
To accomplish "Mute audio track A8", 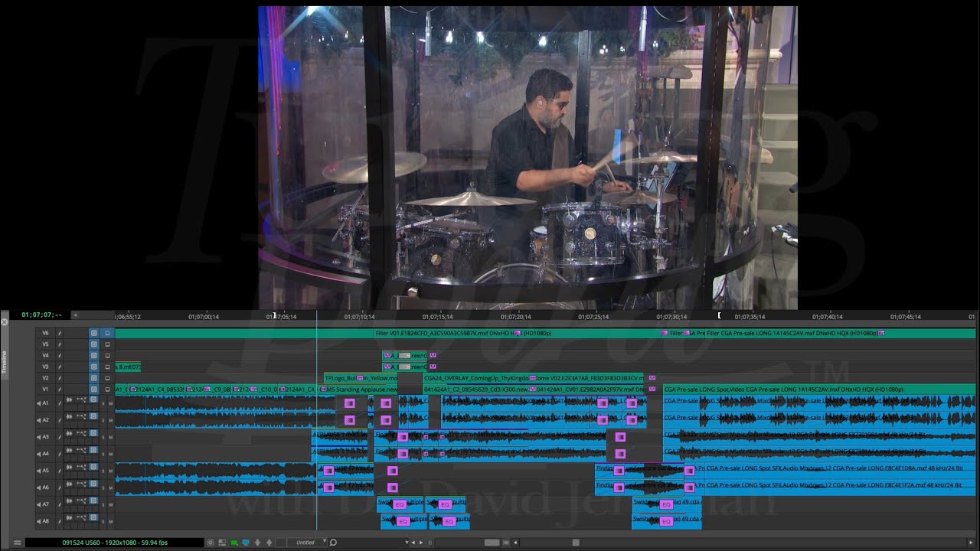I will (x=110, y=521).
